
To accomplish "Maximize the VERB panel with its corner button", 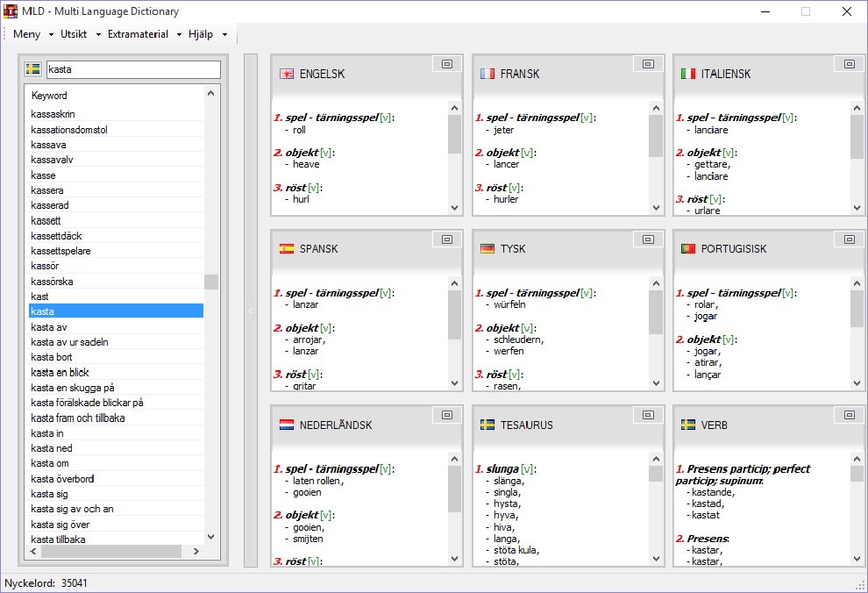I will point(849,415).
